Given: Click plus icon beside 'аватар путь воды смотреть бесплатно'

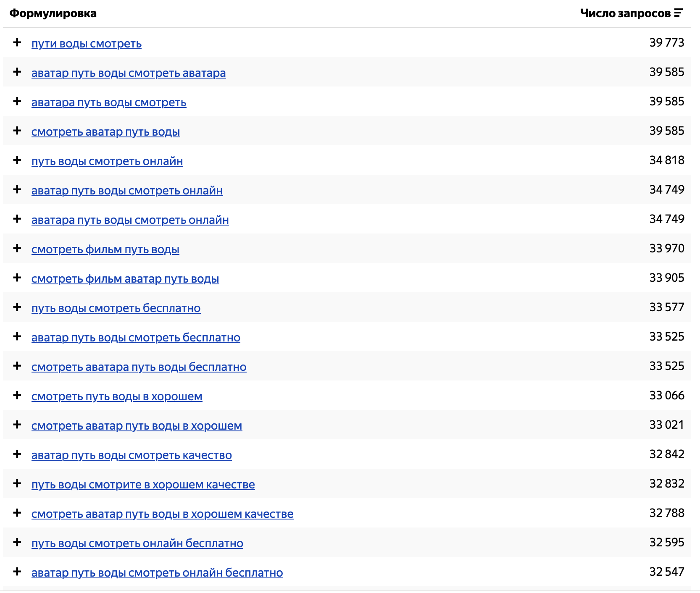Looking at the screenshot, I should tap(17, 336).
